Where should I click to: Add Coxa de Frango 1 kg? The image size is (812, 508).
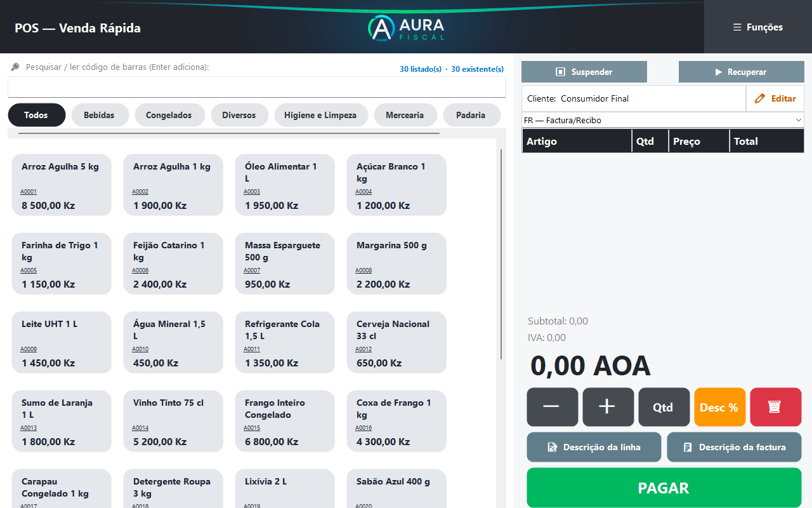pos(396,421)
